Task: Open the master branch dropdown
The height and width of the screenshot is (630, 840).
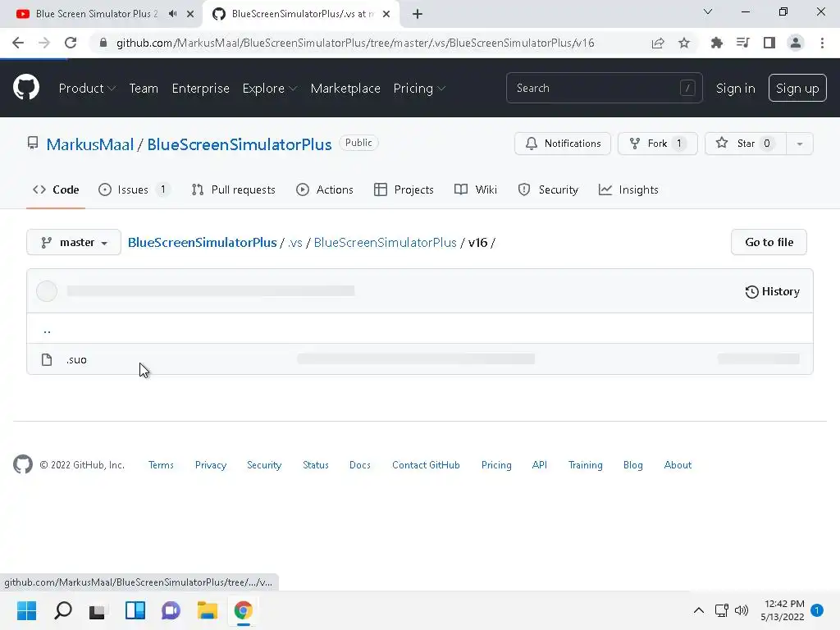Action: pos(73,242)
